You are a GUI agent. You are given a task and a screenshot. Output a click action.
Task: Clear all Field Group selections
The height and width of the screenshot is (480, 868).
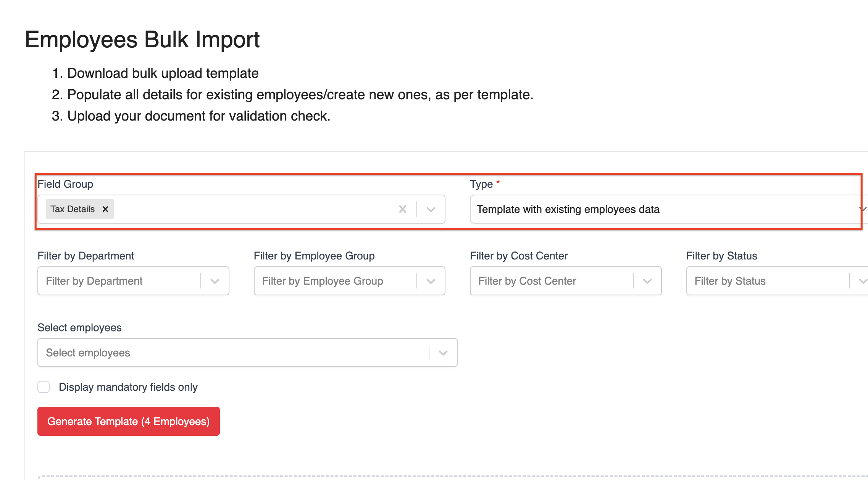tap(403, 209)
